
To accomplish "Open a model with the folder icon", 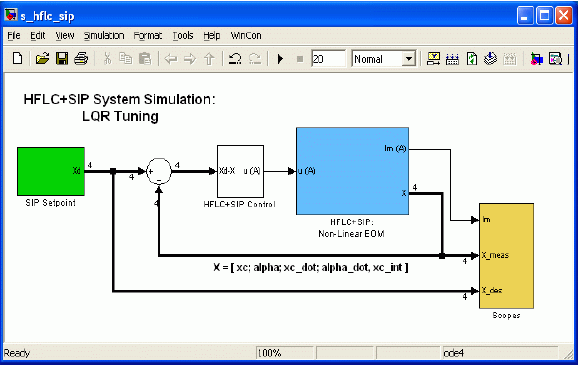I will tap(42, 58).
